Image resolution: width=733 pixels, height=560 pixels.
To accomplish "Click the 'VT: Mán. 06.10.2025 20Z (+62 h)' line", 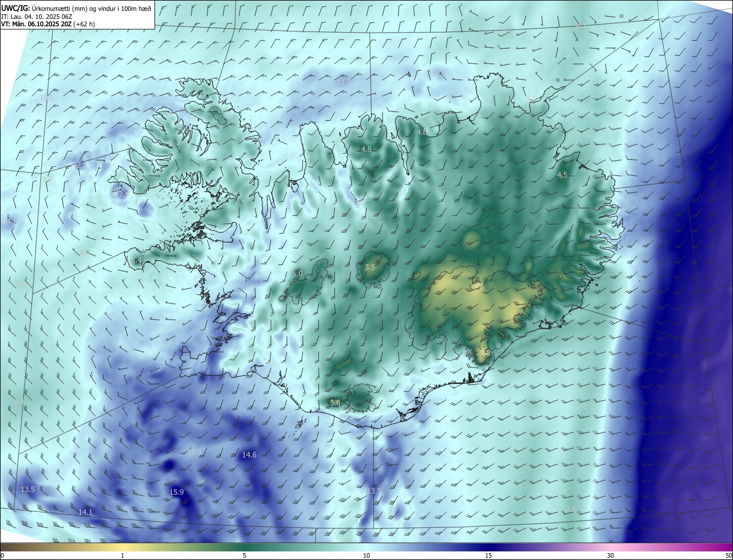I will [x=48, y=25].
